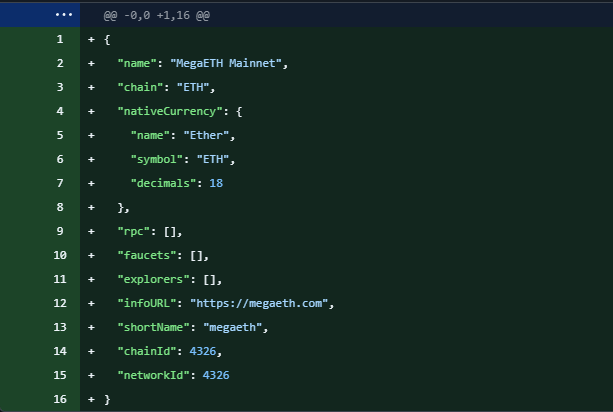The height and width of the screenshot is (412, 613).
Task: Click the "decimals" key
Action: pos(163,183)
